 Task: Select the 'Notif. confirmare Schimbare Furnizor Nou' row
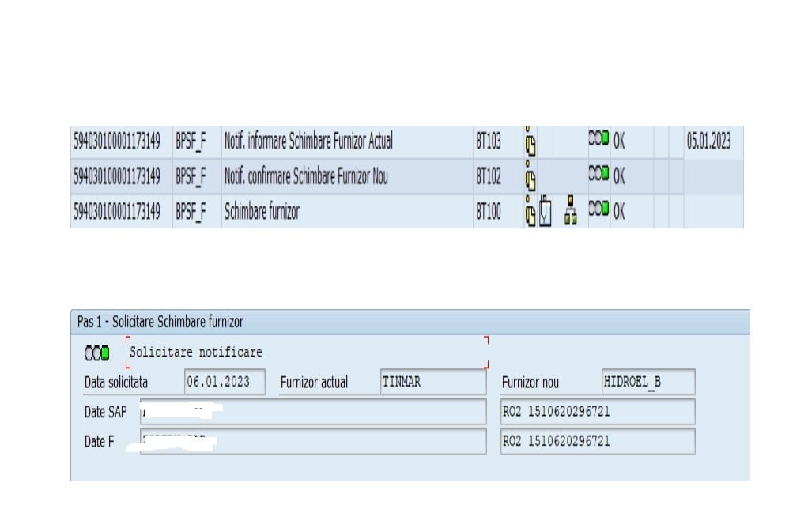306,176
